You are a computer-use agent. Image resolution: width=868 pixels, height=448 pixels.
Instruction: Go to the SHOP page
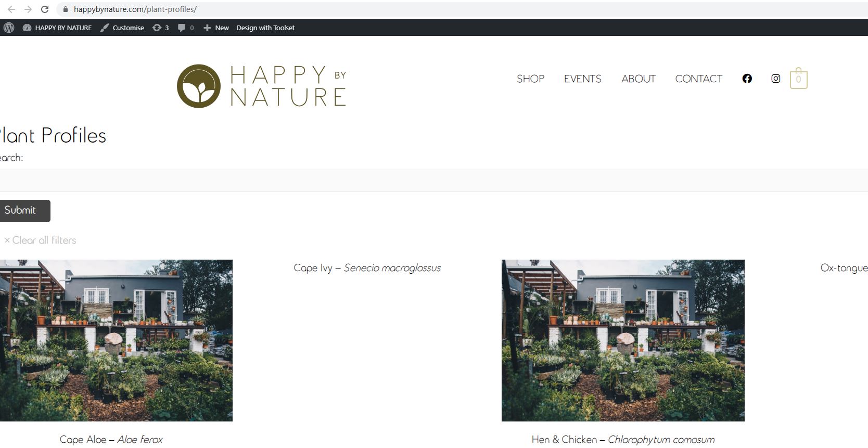(x=530, y=79)
